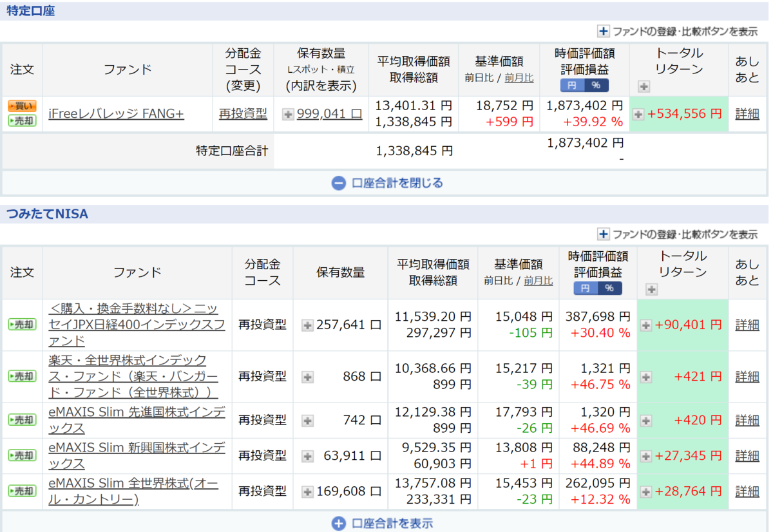
Task: Expand total return plus icon beside +90,401 円
Action: click(646, 325)
